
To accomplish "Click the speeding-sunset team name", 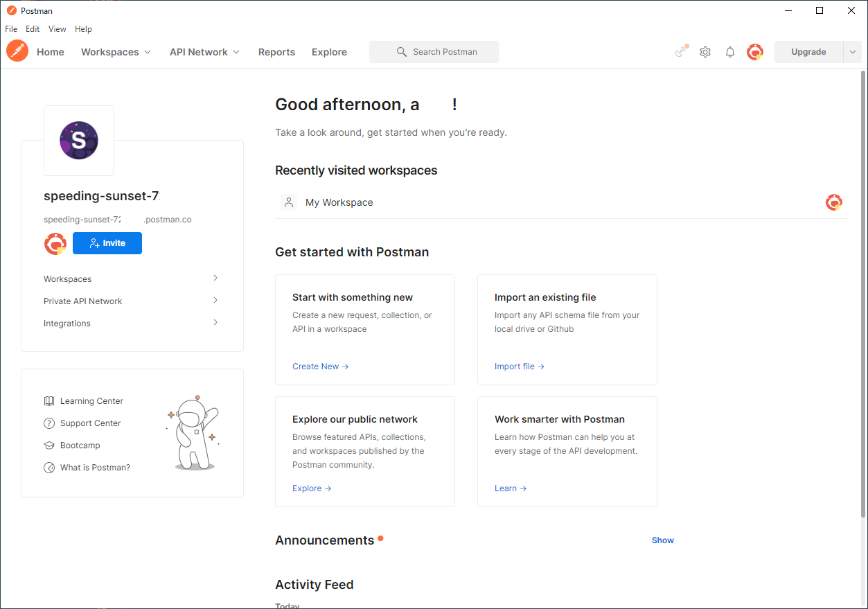I will click(x=102, y=196).
